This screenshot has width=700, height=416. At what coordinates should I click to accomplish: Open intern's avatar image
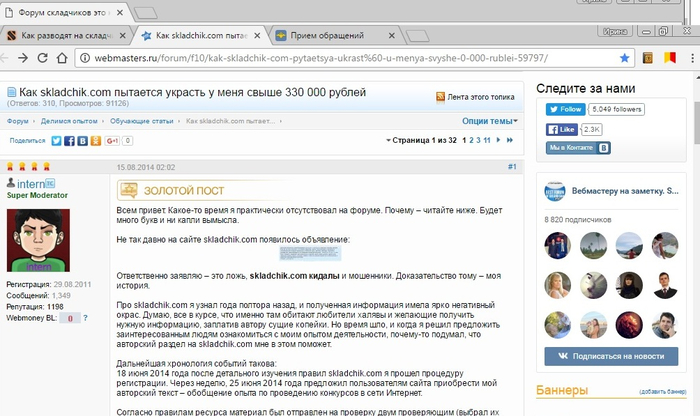(38, 240)
